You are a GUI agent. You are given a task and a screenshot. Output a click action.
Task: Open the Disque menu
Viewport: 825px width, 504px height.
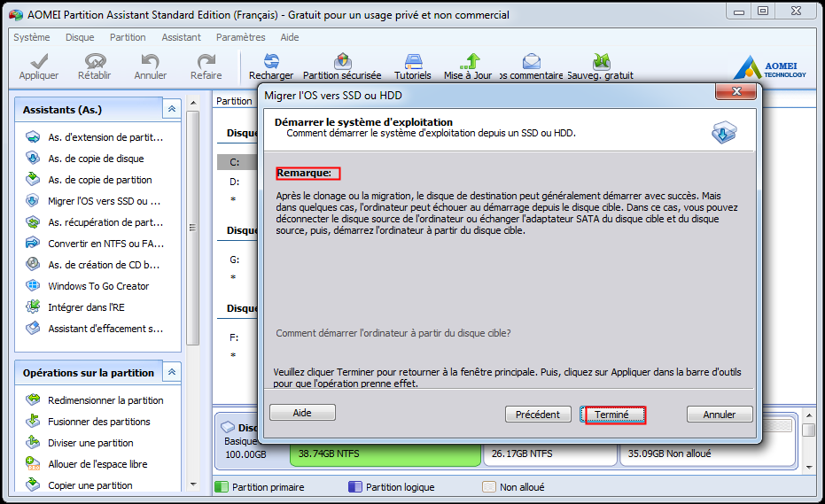pos(80,37)
